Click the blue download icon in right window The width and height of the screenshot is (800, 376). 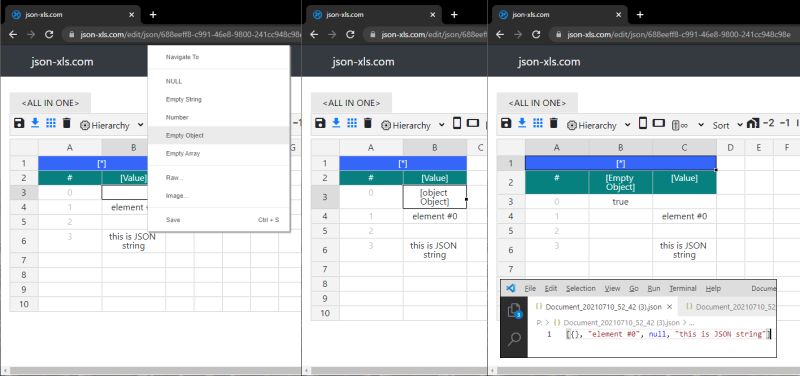pyautogui.click(x=522, y=123)
